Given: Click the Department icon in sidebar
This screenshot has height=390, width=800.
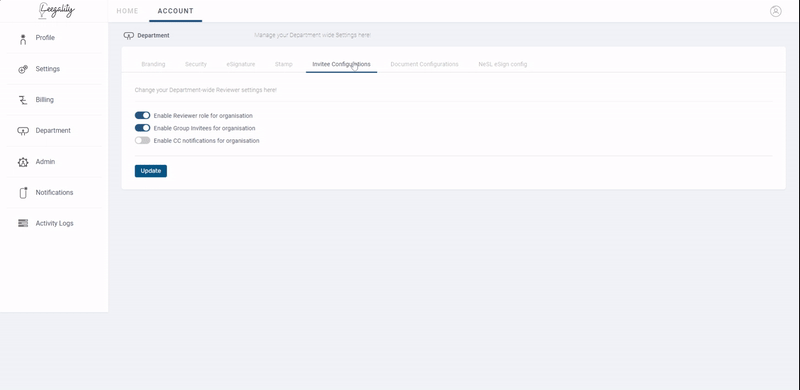Looking at the screenshot, I should 23,131.
